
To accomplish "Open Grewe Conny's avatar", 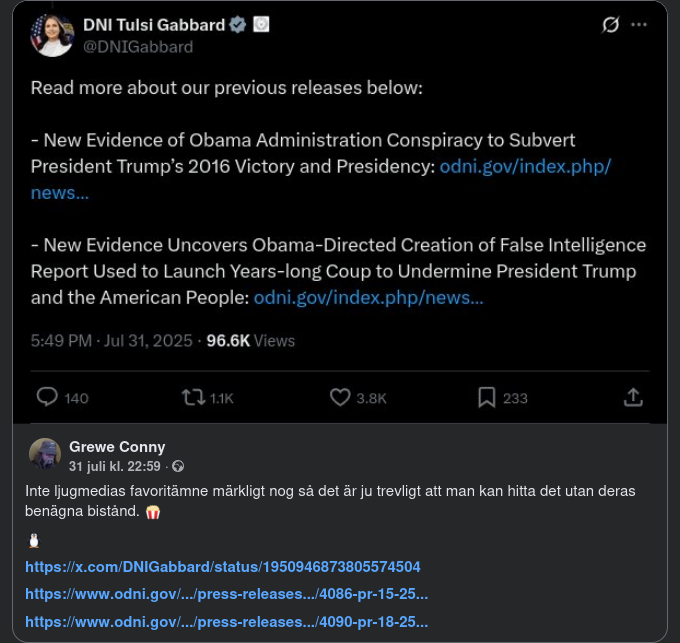I will click(44, 454).
